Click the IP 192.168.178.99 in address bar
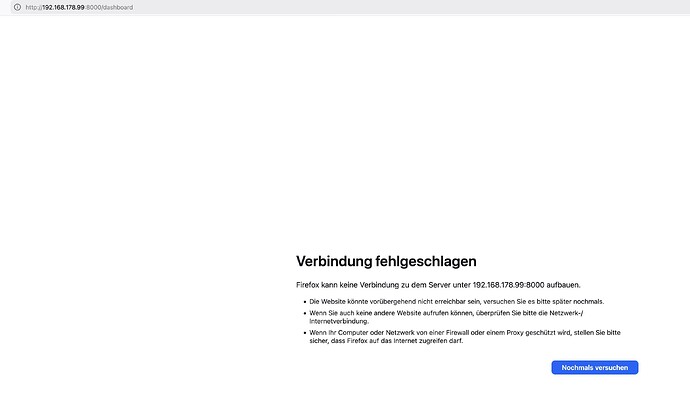The image size is (690, 412). [65, 7]
